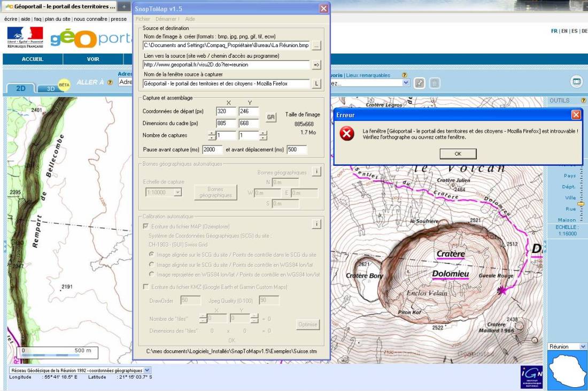Click the left edge panel collapse arrow on map
Viewport: 588px width, 391px height.
pos(5,247)
